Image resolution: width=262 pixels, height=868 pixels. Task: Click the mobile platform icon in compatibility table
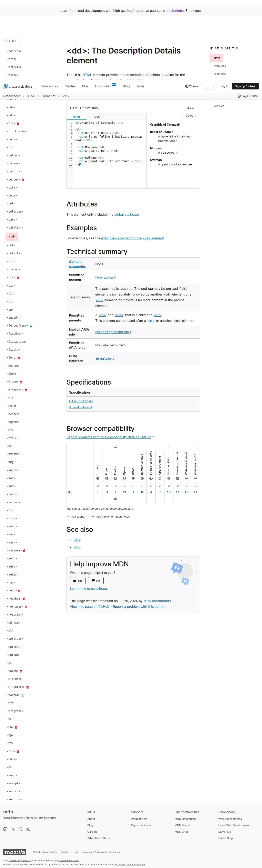click(x=169, y=447)
